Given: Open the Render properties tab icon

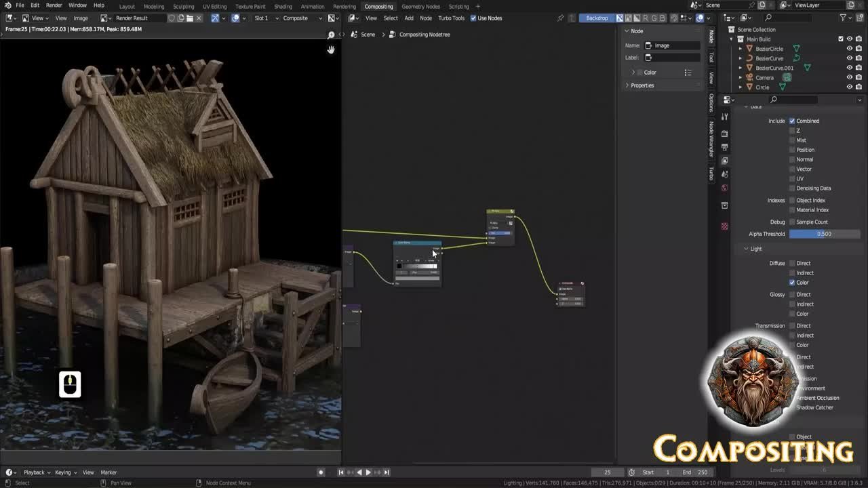Looking at the screenshot, I should point(725,134).
